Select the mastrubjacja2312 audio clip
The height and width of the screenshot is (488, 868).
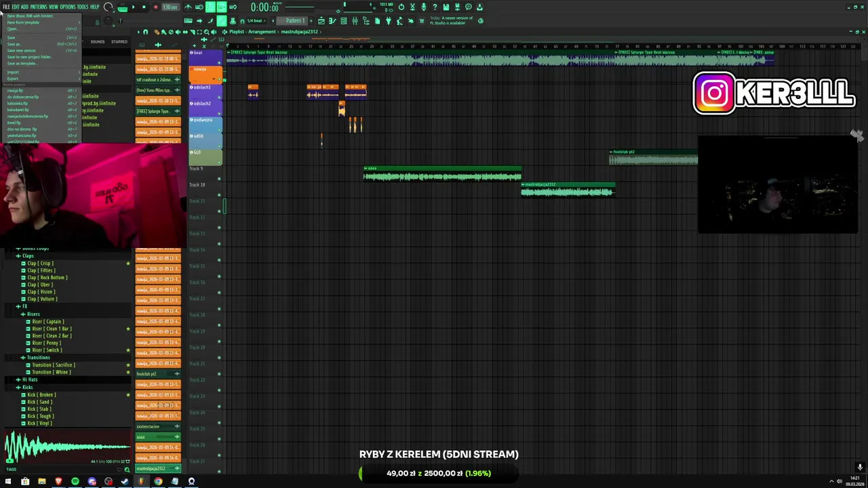[x=568, y=189]
